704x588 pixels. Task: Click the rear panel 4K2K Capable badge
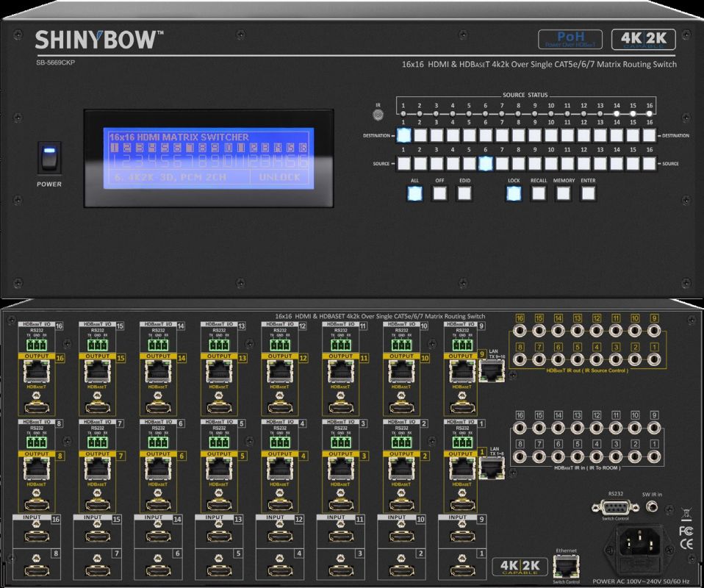(x=520, y=566)
